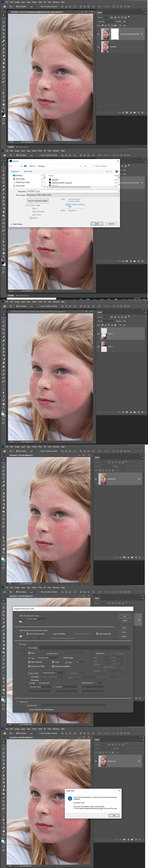Screen dimensions: 148x868
Task: Refresh the Desktop folder in Save As dialog
Action: (x=85, y=166)
